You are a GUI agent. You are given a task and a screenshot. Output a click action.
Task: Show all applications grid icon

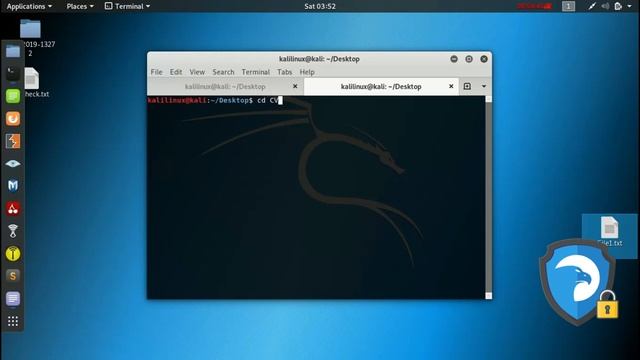coord(13,321)
